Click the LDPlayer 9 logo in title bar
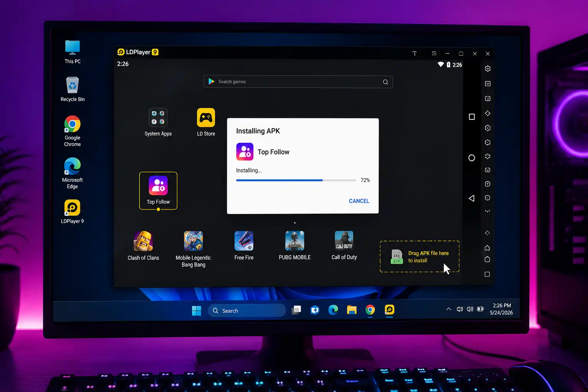Image resolution: width=588 pixels, height=392 pixels. (138, 52)
